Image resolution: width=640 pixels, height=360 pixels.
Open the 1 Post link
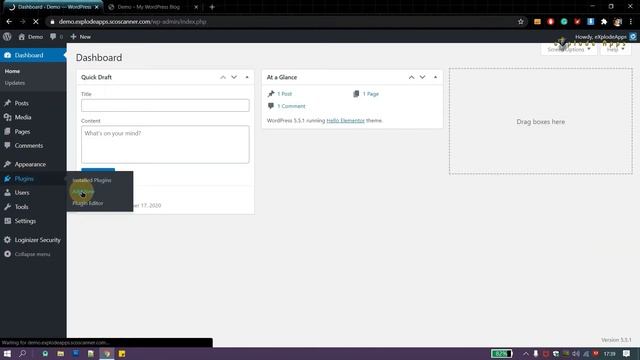pyautogui.click(x=284, y=94)
